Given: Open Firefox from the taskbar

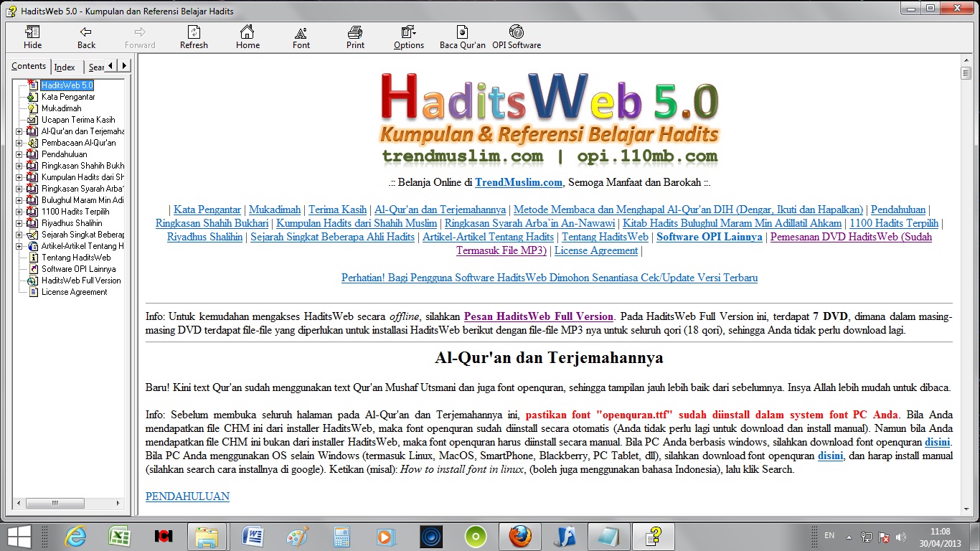Looking at the screenshot, I should pos(521,536).
